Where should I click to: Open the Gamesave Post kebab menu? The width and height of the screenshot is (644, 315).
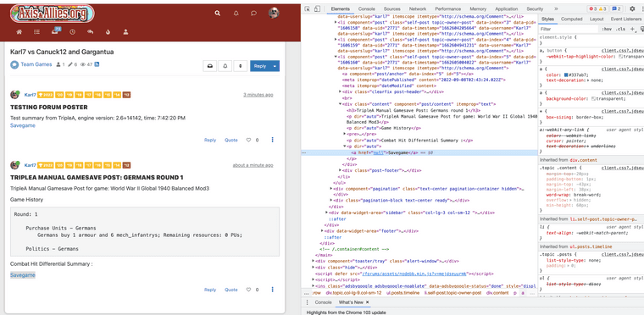(272, 290)
